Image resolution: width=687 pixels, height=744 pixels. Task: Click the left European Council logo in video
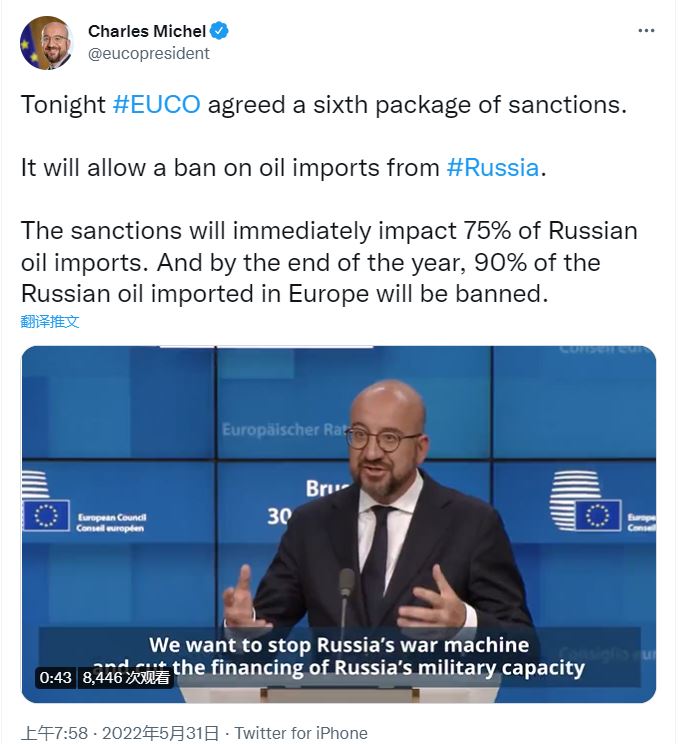tap(85, 514)
